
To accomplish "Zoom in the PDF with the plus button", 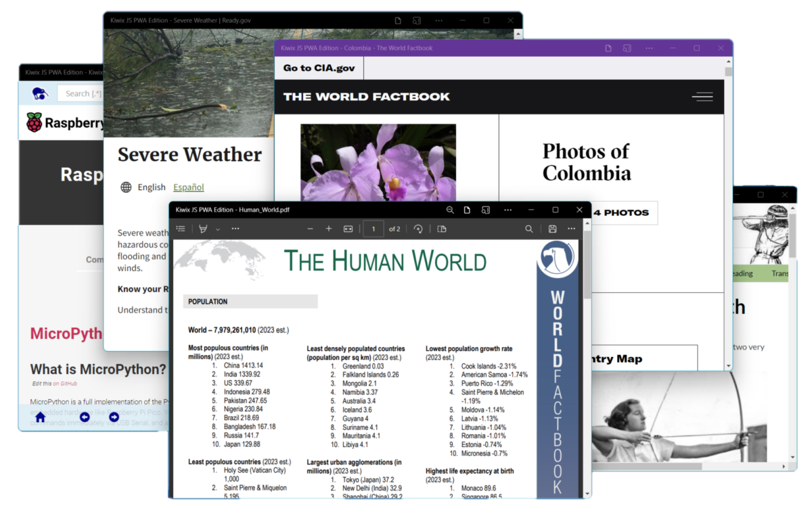I will (x=329, y=229).
